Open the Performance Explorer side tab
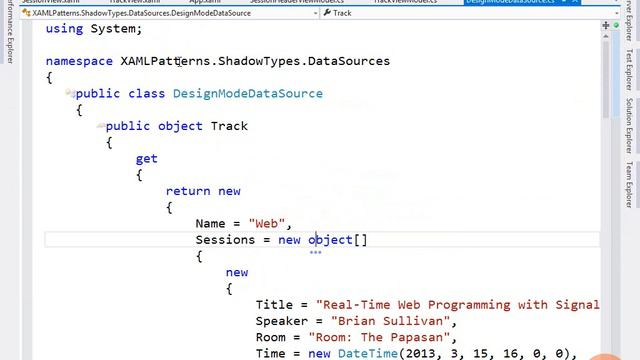The width and height of the screenshot is (640, 360). 10,32
